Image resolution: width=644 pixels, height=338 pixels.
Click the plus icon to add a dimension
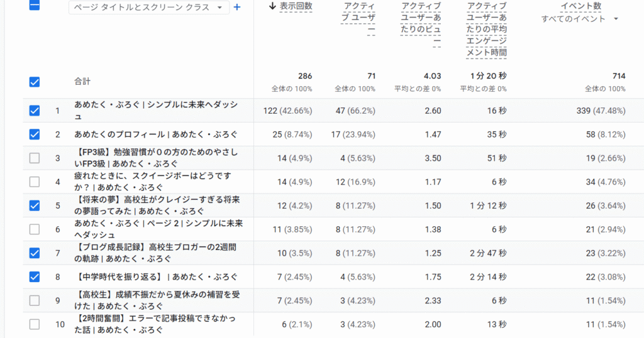tap(237, 8)
